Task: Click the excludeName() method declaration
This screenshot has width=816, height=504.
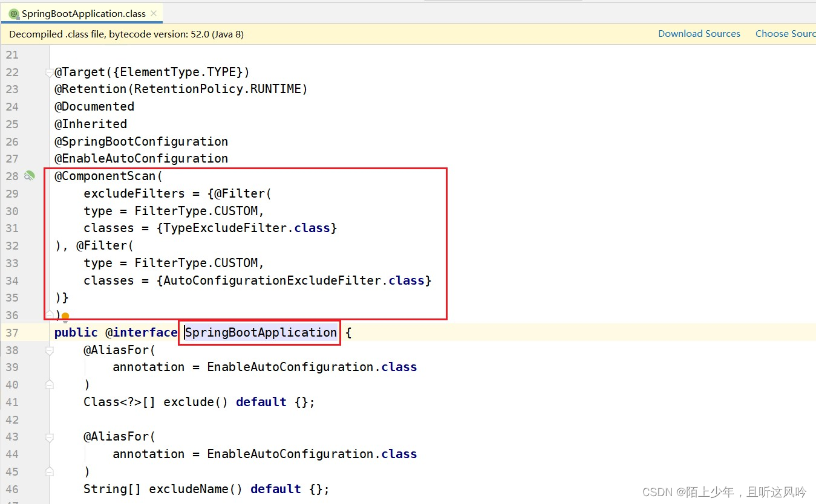Action: tap(195, 489)
